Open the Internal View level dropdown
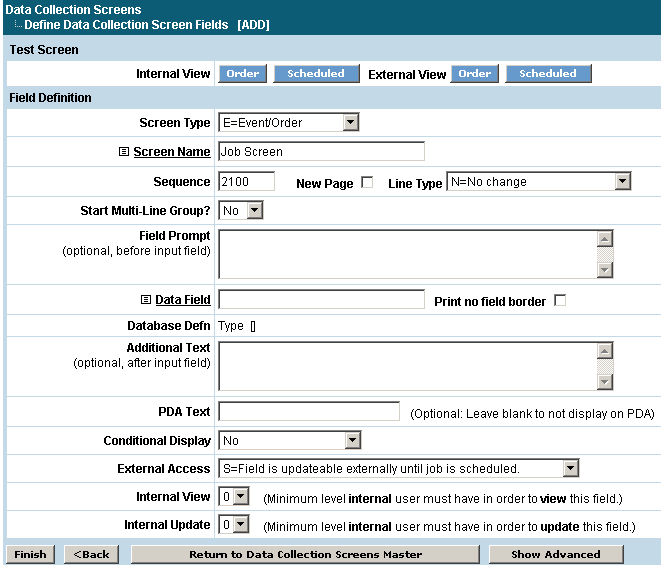 [234, 497]
